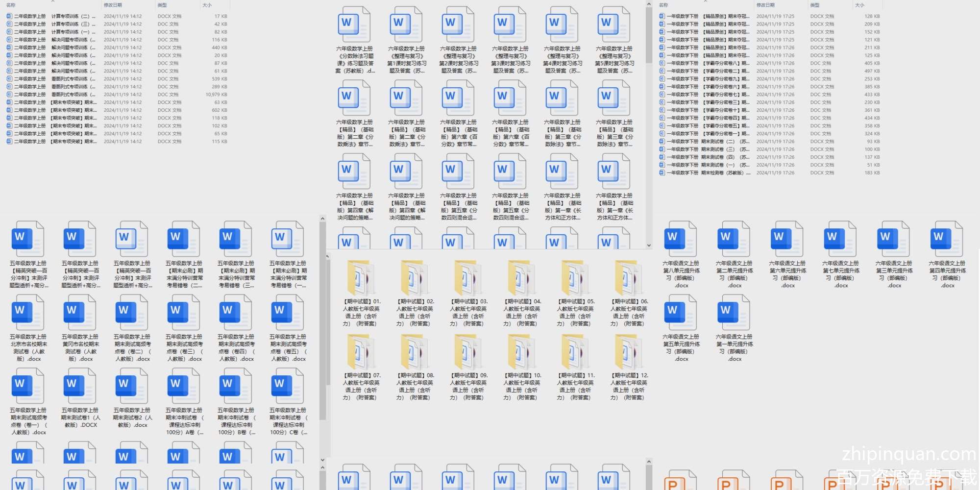This screenshot has height=490, width=980.
Task: Open folder 【期中试题】01 人教版七年级英语上册
Action: coord(362,278)
